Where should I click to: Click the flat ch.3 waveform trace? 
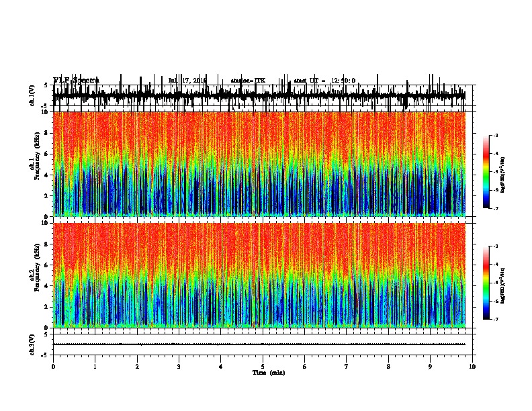coord(259,345)
